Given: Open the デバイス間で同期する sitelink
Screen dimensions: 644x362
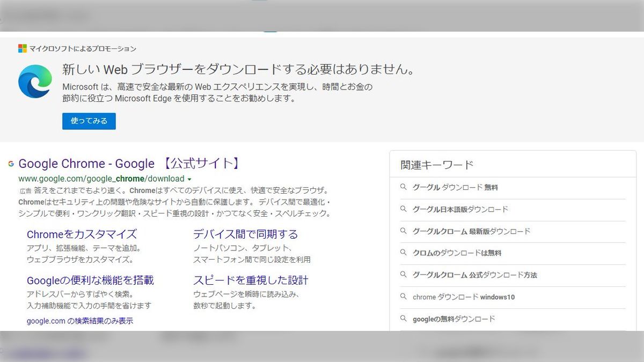Looking at the screenshot, I should tap(245, 234).
